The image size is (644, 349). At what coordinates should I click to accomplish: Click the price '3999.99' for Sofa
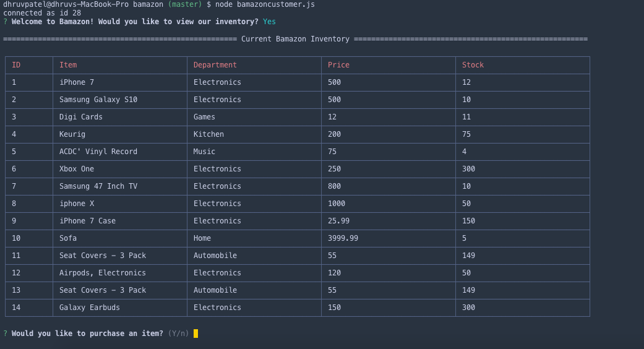pyautogui.click(x=343, y=238)
